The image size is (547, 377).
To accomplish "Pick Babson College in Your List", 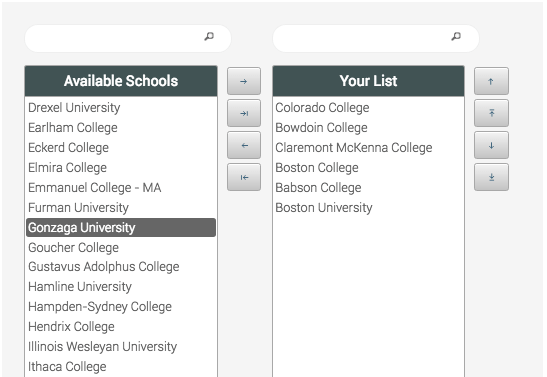I will pos(368,188).
